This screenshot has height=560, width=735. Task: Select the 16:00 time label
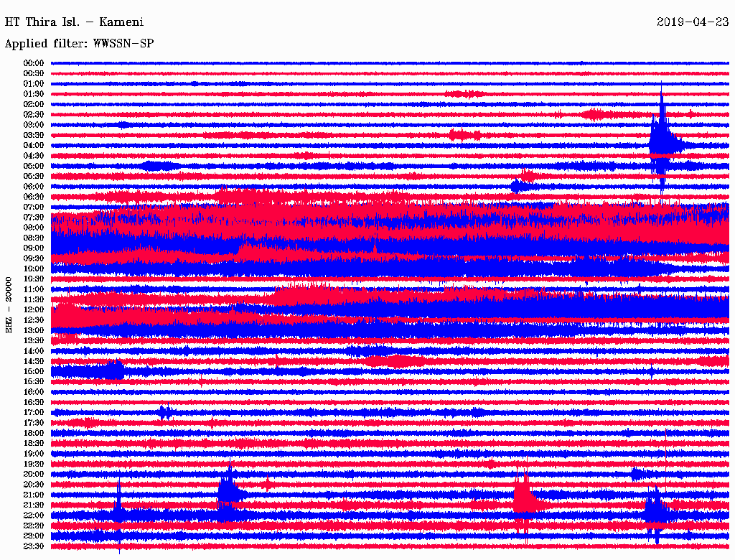tap(34, 391)
